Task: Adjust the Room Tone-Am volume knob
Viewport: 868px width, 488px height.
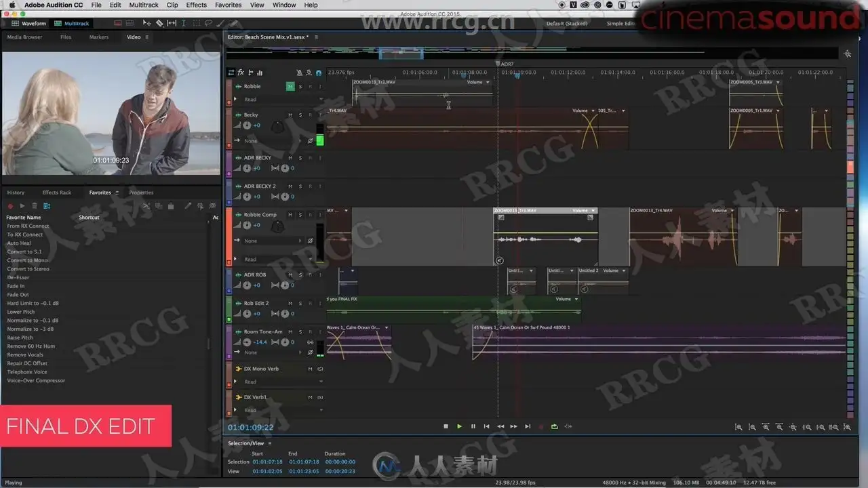Action: (247, 342)
